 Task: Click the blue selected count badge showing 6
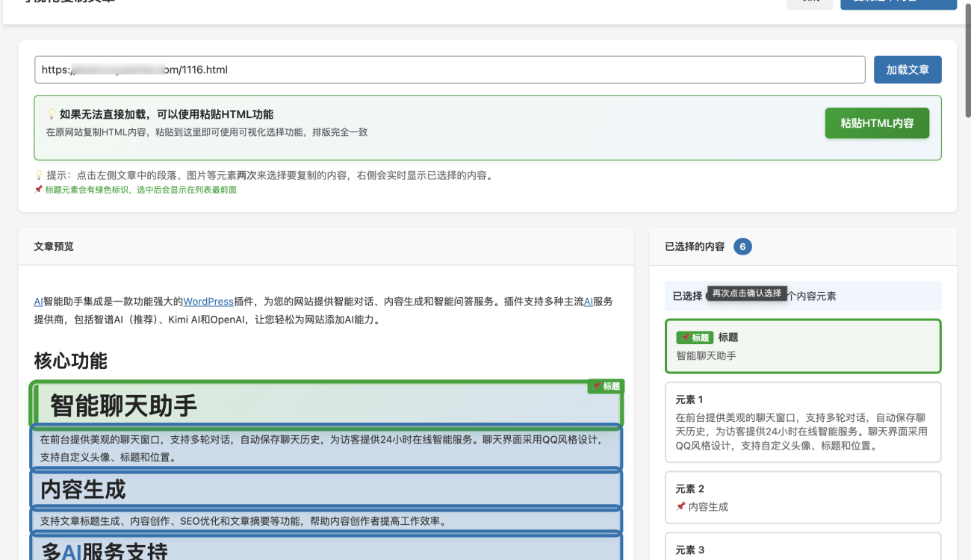(x=742, y=246)
